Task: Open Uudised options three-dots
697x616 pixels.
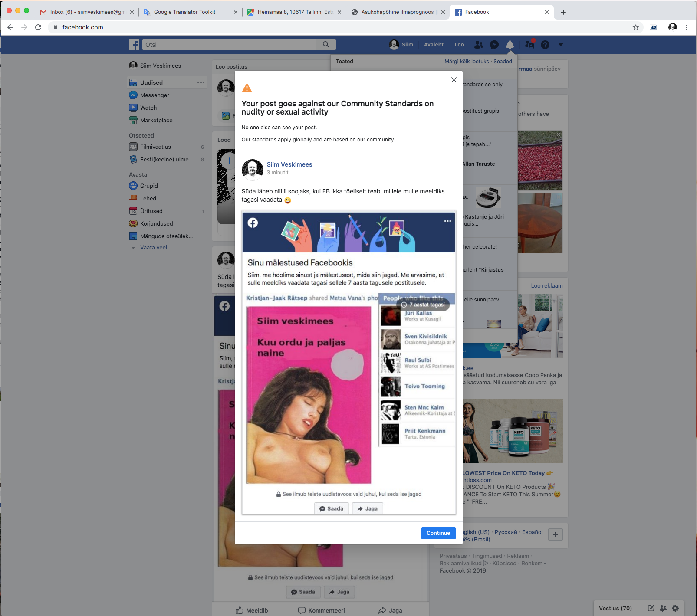Action: (x=201, y=82)
